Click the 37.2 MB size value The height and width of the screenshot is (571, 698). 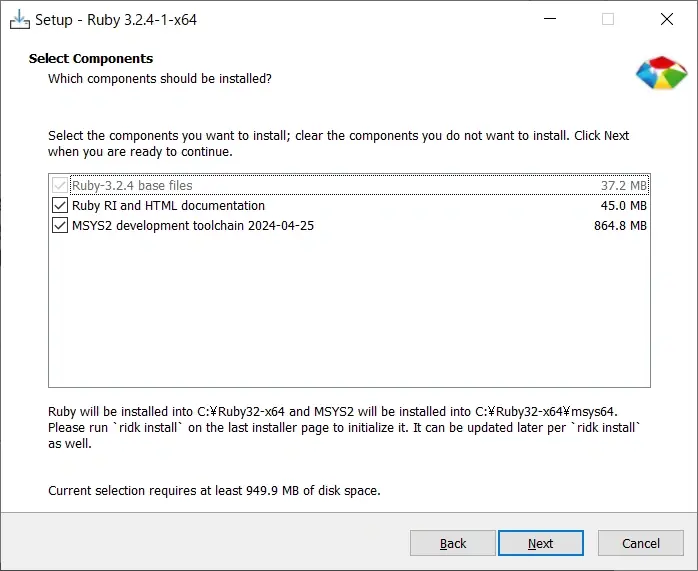tap(624, 186)
